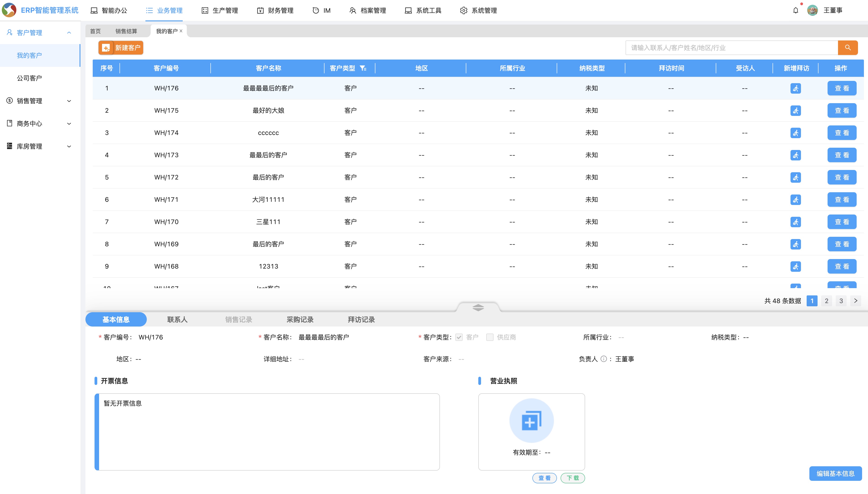This screenshot has height=494, width=868.
Task: Add visit for customer WH/171
Action: click(796, 200)
